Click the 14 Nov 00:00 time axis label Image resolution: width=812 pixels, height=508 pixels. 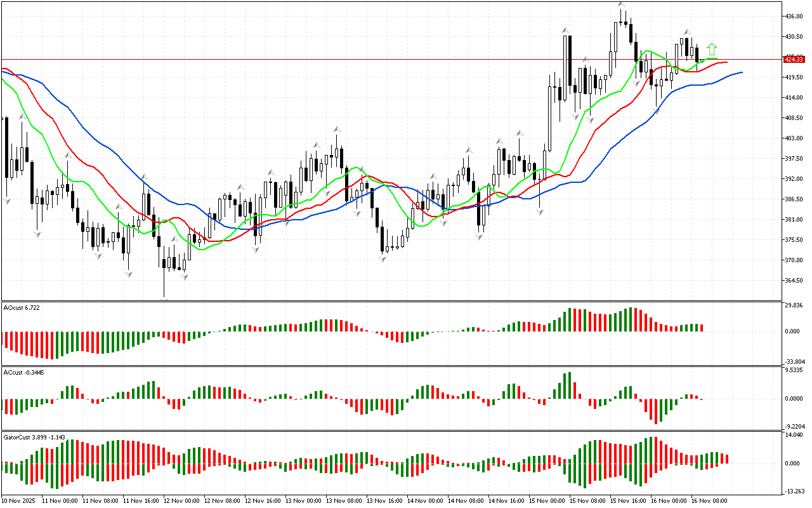(x=426, y=501)
